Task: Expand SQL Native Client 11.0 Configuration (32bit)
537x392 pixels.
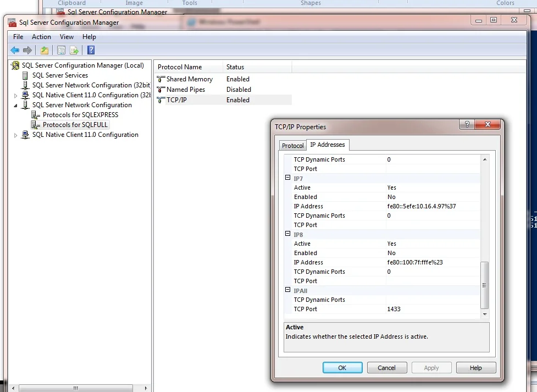Action: pos(15,96)
